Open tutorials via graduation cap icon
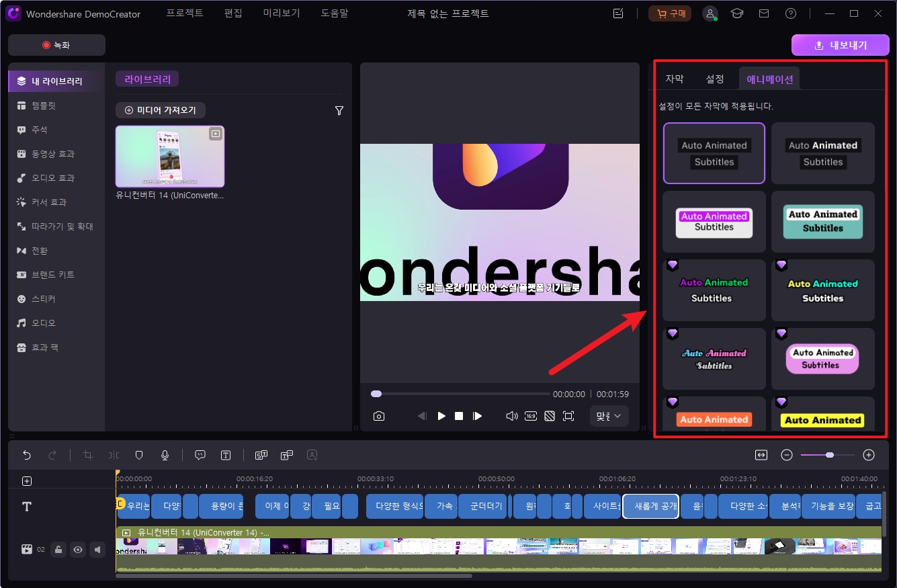The height and width of the screenshot is (588, 897). 737,13
